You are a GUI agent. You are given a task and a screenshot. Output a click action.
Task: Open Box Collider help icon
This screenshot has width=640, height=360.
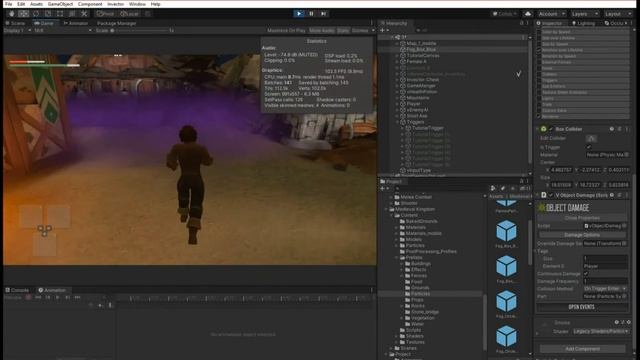pos(611,129)
